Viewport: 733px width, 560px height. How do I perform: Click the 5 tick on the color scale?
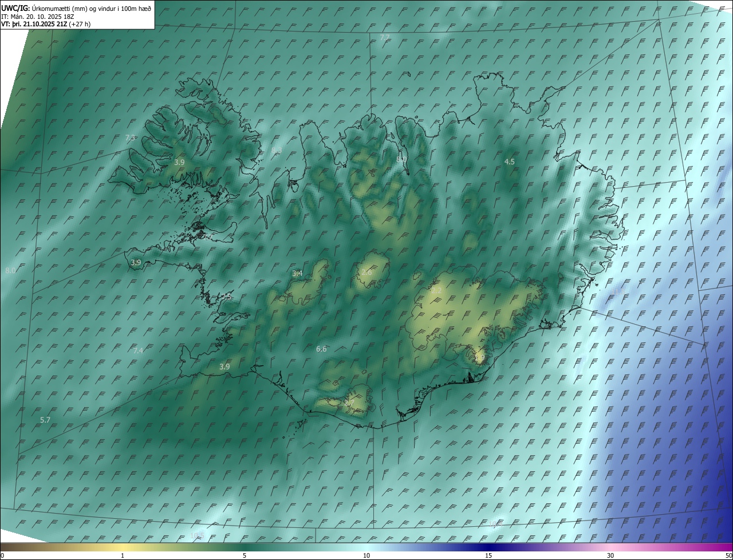click(x=245, y=556)
